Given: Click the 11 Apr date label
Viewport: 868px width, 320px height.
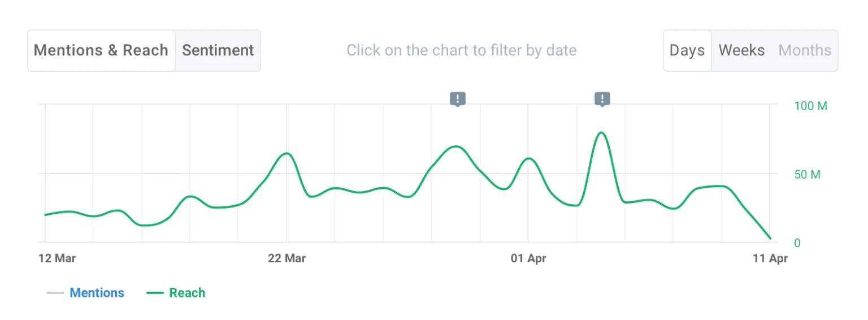Looking at the screenshot, I should tap(770, 258).
